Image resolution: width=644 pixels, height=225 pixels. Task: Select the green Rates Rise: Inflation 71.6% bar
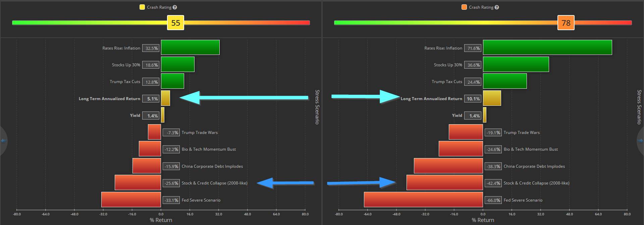(x=547, y=48)
